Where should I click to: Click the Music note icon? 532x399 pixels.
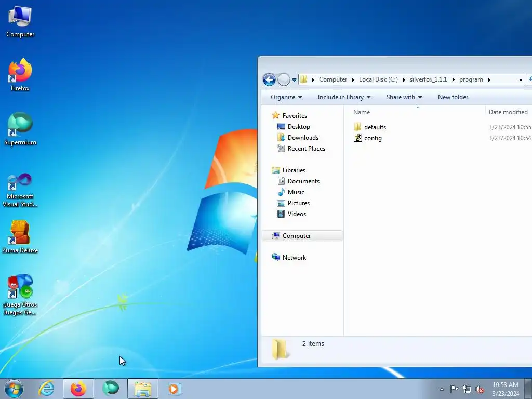pyautogui.click(x=281, y=192)
